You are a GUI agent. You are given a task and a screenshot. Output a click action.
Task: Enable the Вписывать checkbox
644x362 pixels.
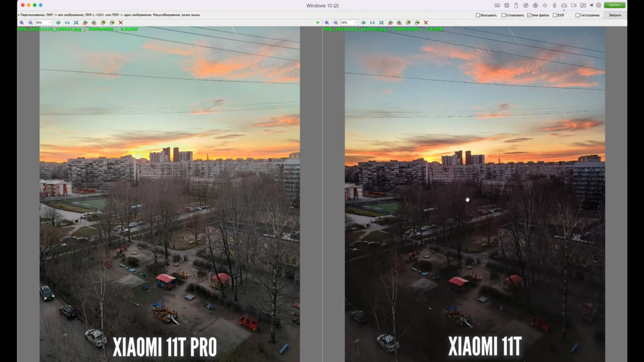478,15
